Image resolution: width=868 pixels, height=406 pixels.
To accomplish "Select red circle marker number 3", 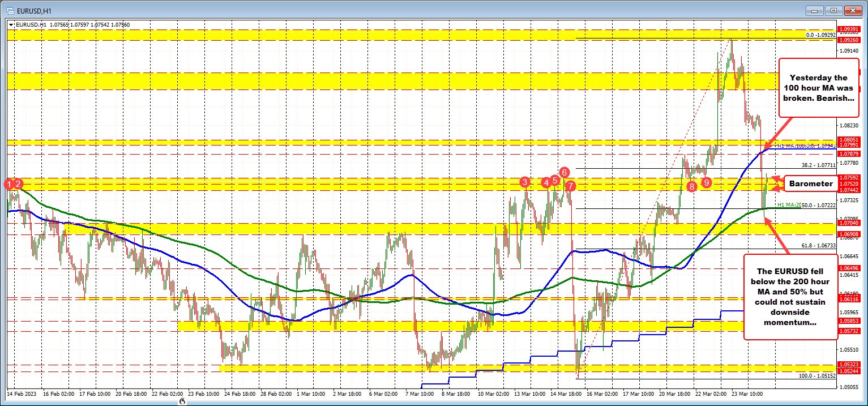I will tap(525, 182).
